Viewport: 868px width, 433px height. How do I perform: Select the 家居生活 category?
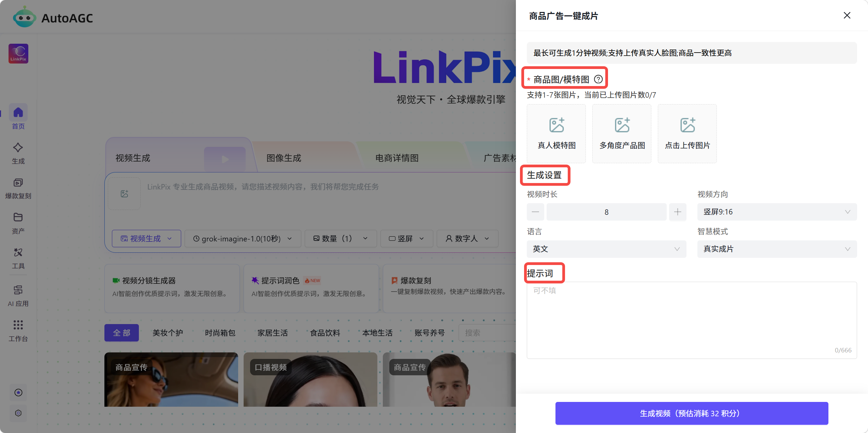[x=273, y=333]
